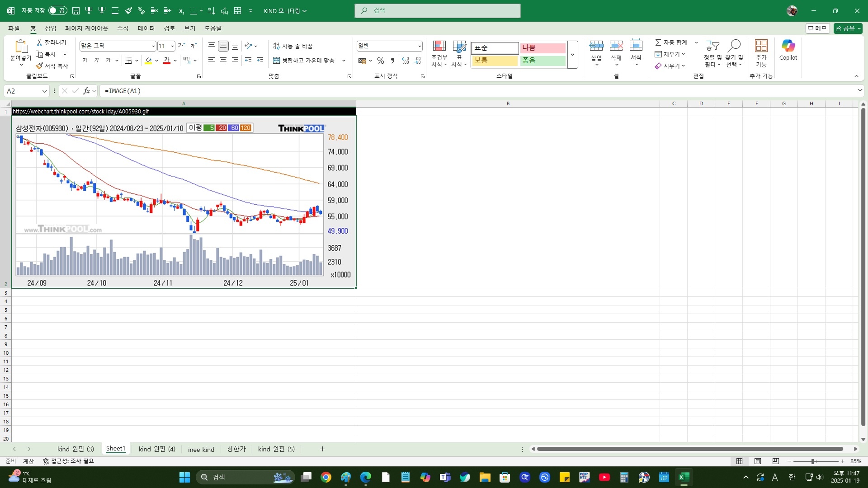The height and width of the screenshot is (488, 868).
Task: Click the 공유 share button
Action: tap(848, 28)
